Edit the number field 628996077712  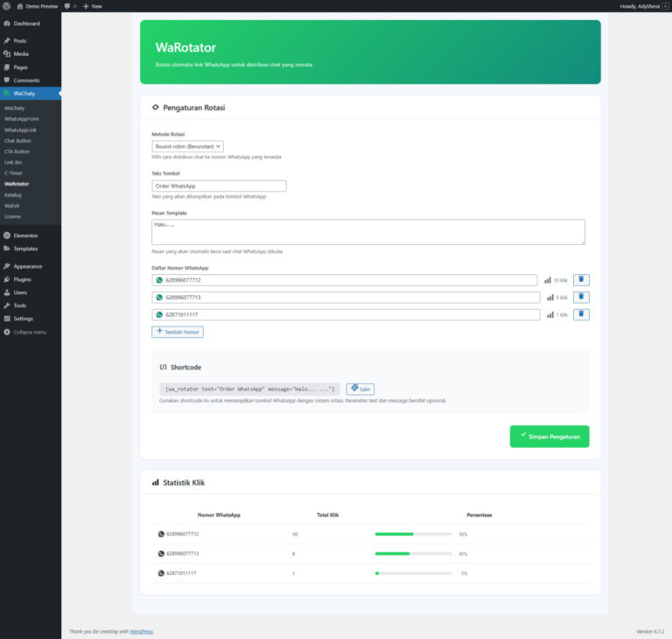(345, 280)
